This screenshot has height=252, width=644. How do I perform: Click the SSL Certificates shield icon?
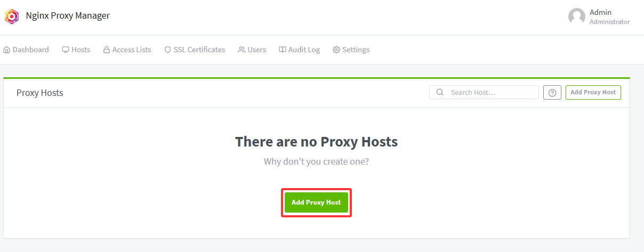[168, 50]
